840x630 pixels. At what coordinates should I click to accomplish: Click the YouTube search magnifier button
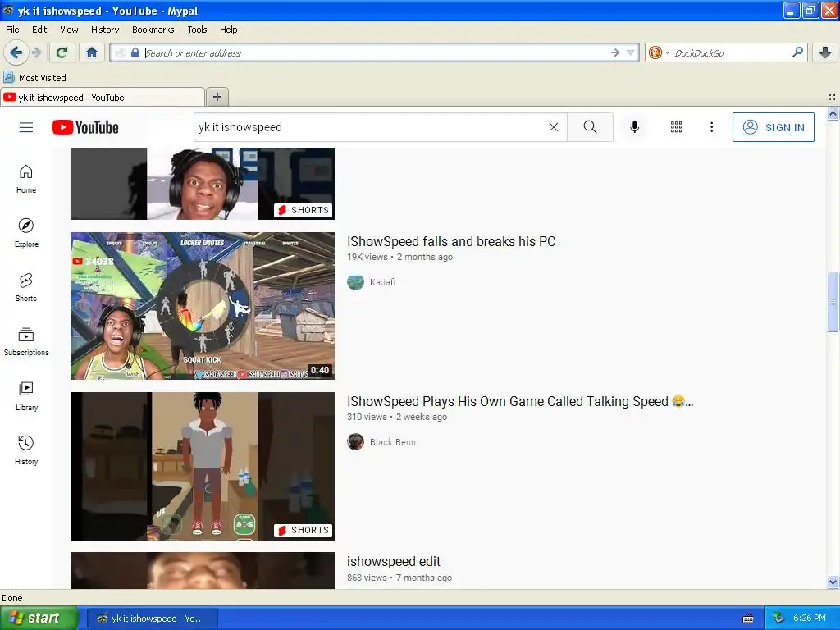pyautogui.click(x=590, y=127)
